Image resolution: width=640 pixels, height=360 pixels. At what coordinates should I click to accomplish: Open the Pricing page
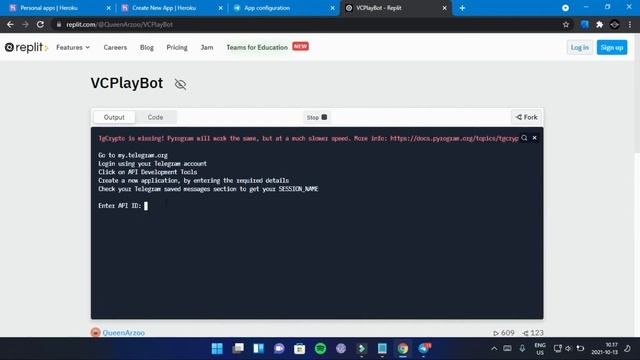click(177, 47)
